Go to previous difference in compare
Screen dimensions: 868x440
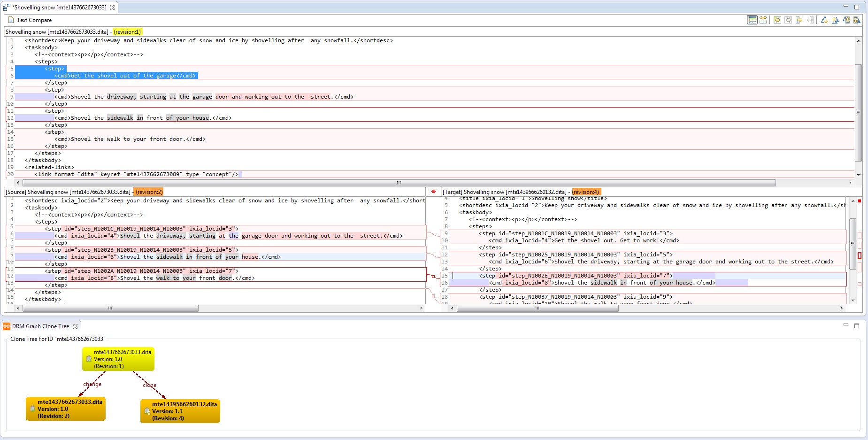tap(835, 20)
